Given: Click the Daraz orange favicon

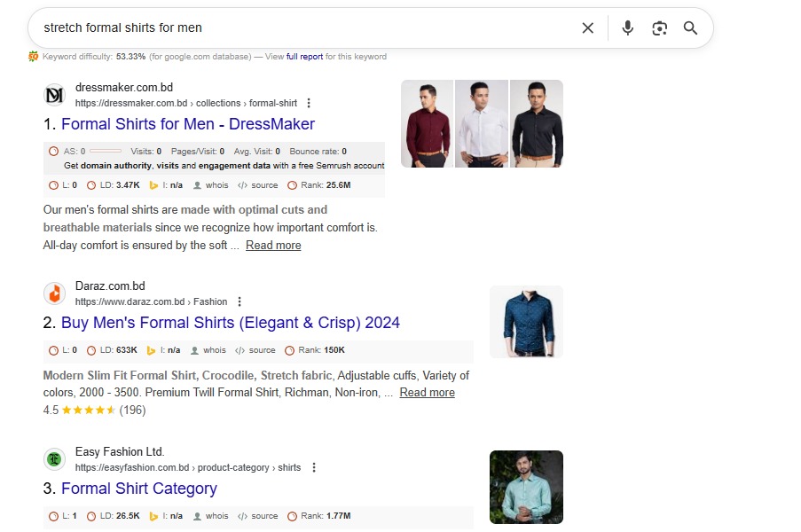Looking at the screenshot, I should click(55, 293).
